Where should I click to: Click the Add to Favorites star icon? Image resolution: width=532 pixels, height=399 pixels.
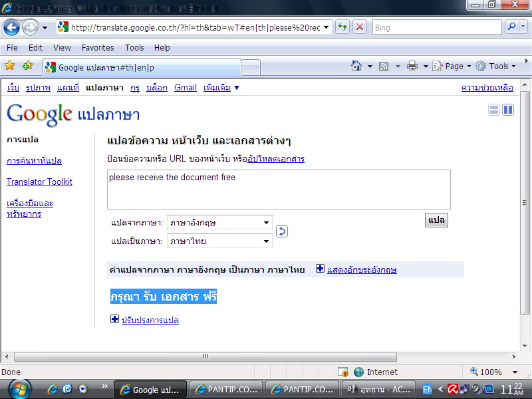click(27, 65)
